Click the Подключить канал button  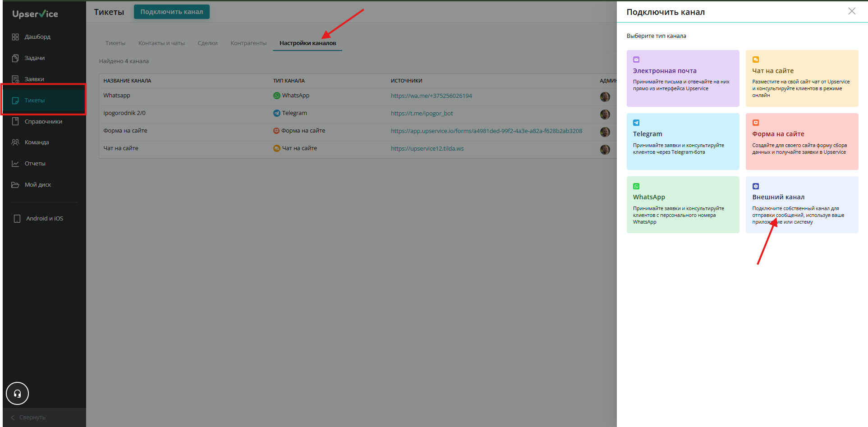point(172,12)
